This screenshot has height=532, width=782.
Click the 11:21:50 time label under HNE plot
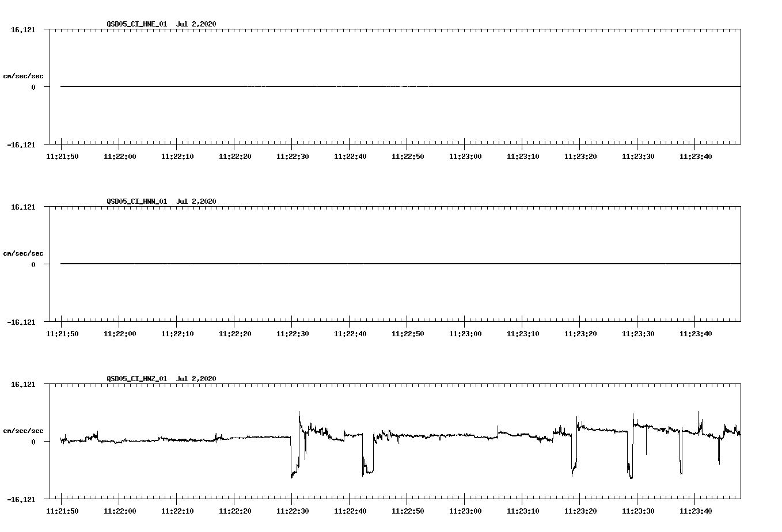[x=62, y=157]
